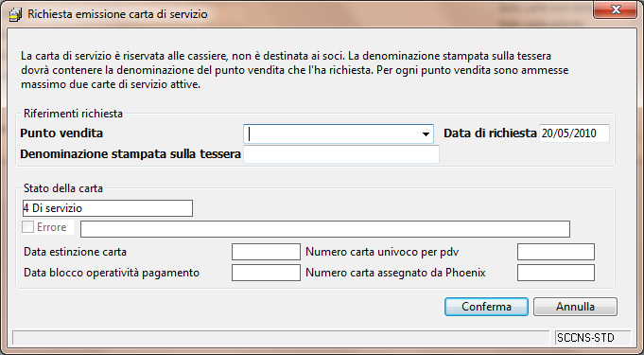
Task: Click the Numero carta assegnato da Phoenix field
Action: (x=556, y=273)
